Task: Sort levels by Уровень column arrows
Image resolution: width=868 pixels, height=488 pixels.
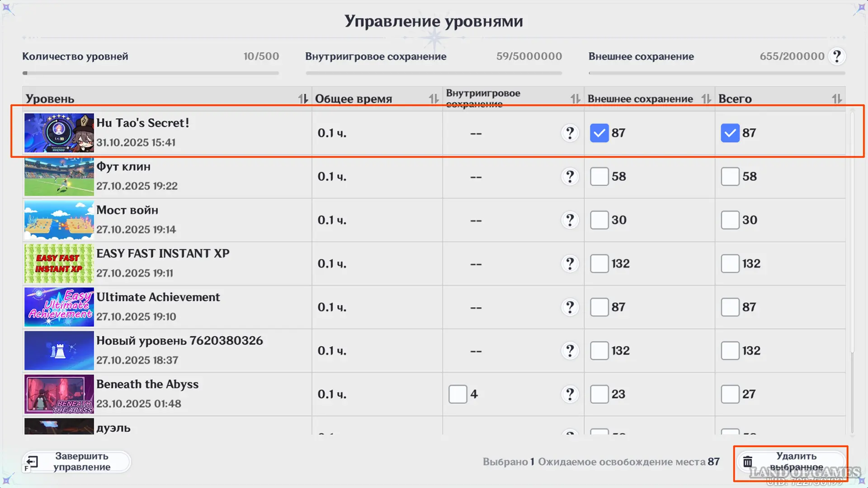Action: [303, 99]
